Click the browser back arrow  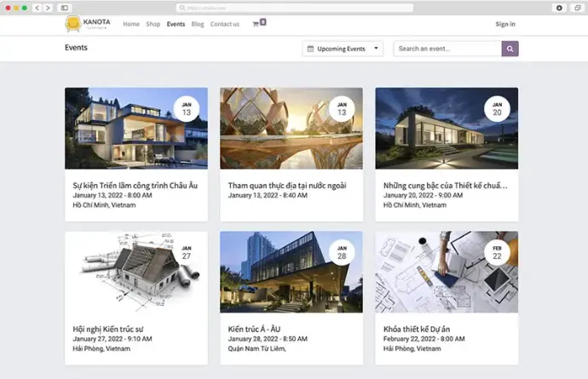coord(37,8)
